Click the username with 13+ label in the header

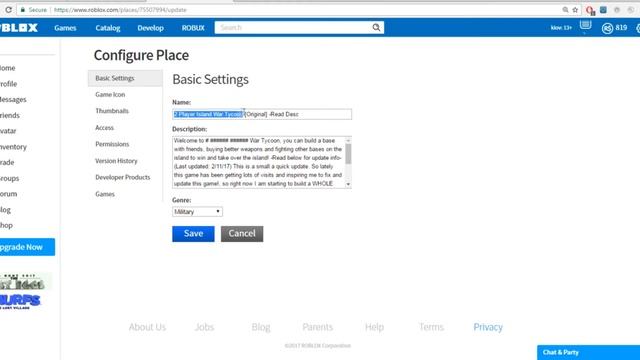click(x=561, y=28)
